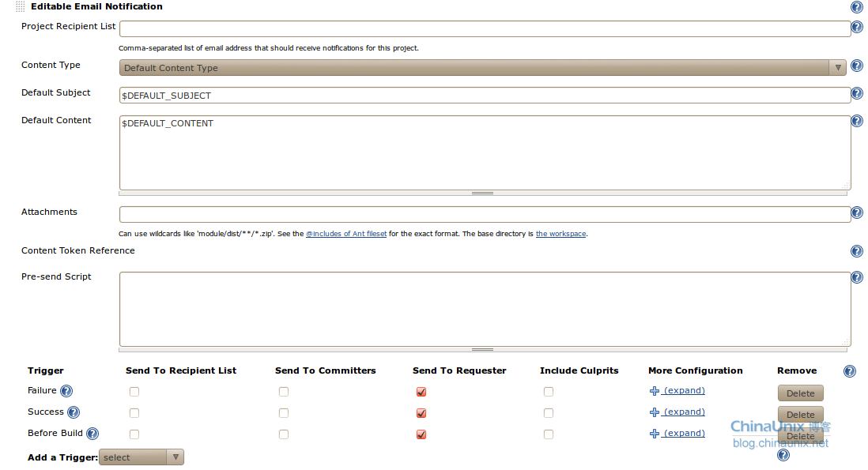Click help icon next to Before Build trigger
This screenshot has height=470, width=868.
[x=92, y=434]
